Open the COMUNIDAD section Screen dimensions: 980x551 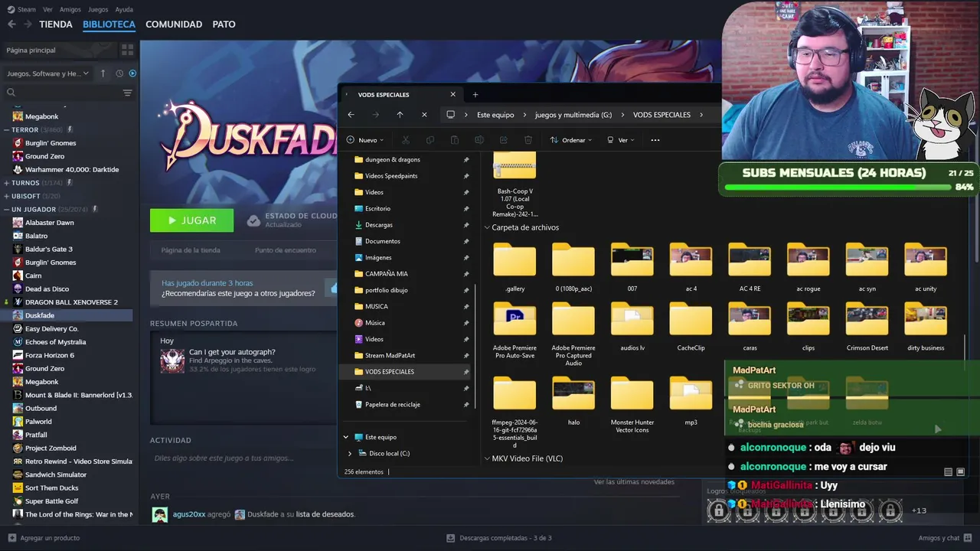click(x=174, y=24)
